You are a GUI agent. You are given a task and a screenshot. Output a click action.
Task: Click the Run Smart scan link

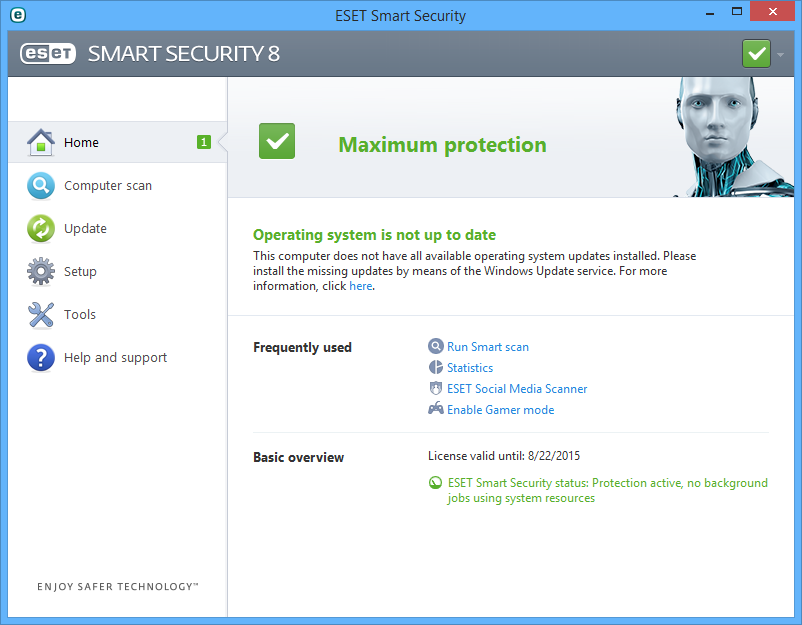(x=488, y=347)
